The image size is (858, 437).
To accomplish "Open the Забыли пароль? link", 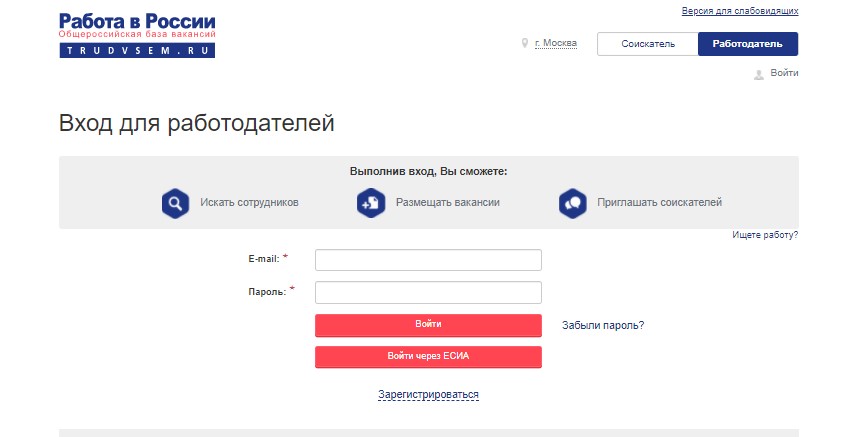I will pos(603,325).
